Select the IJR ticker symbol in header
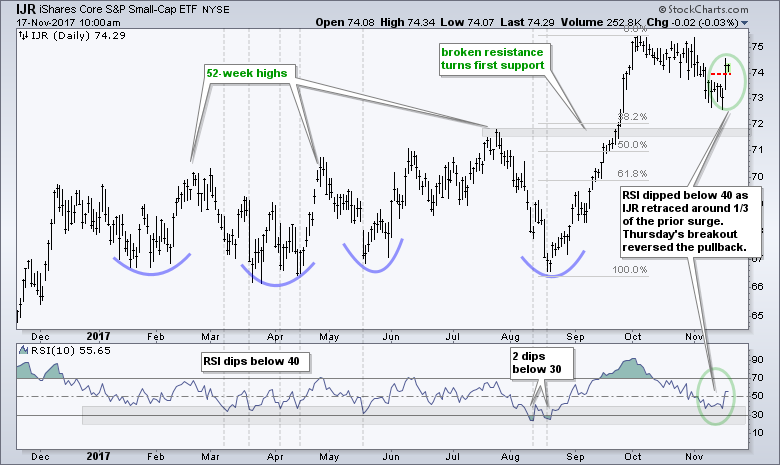780x465 pixels. point(25,9)
